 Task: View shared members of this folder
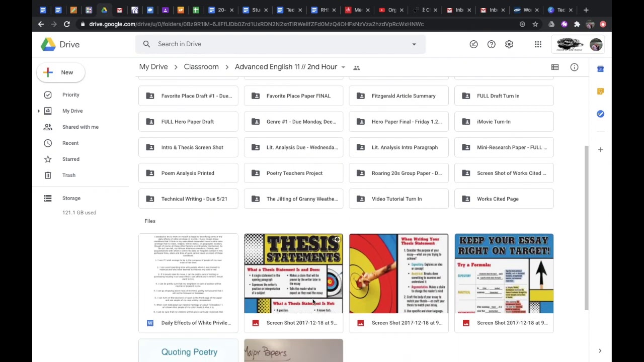coord(356,67)
